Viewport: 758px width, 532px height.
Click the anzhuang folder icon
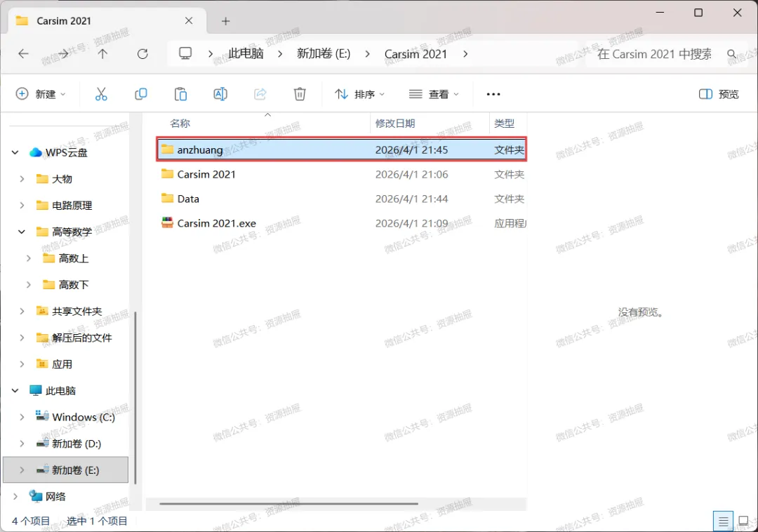(167, 149)
